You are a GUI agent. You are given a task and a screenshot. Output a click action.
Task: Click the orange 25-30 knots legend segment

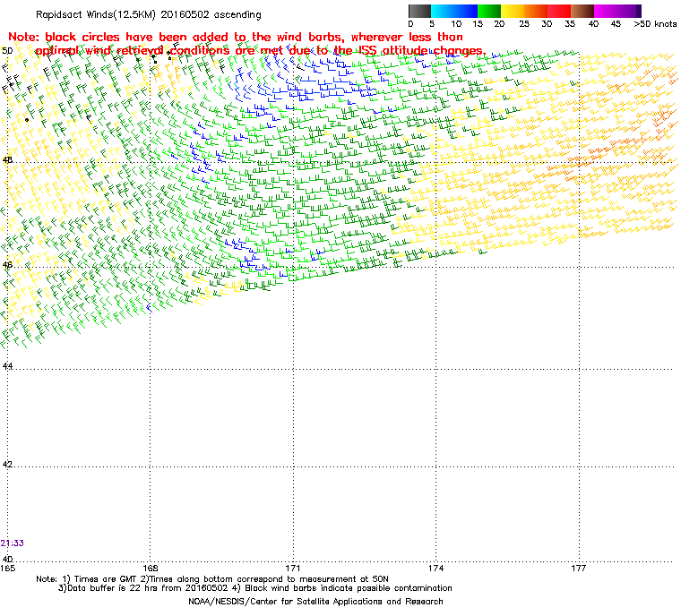[x=536, y=11]
